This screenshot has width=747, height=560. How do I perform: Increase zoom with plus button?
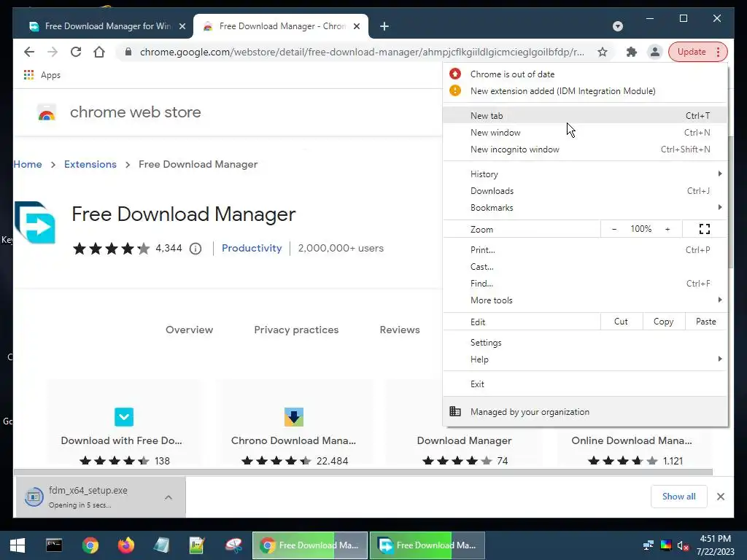pyautogui.click(x=667, y=229)
